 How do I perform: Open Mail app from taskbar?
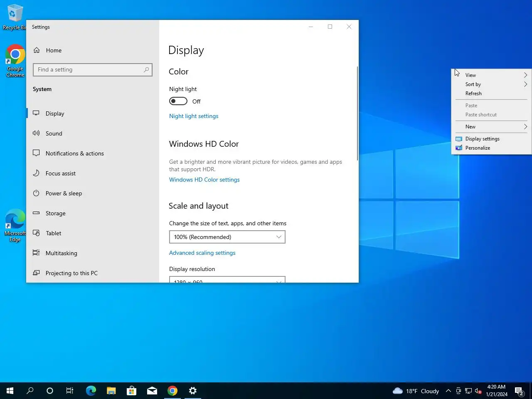pos(152,391)
